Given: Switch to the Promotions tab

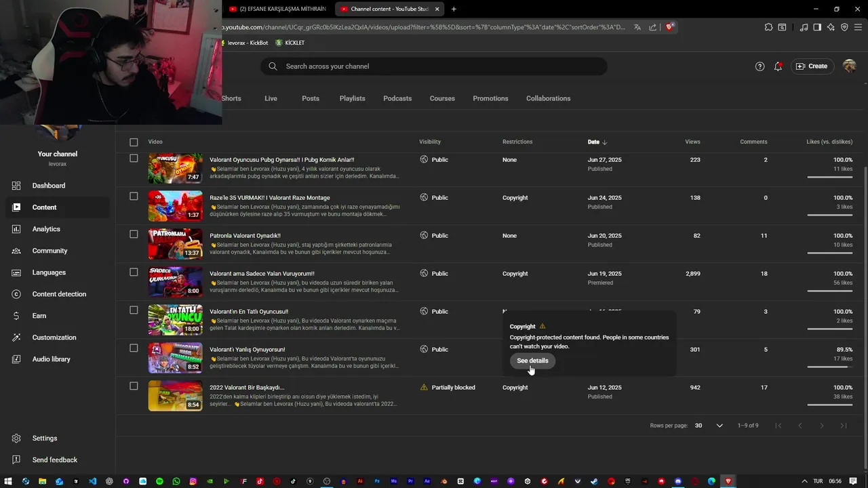Looking at the screenshot, I should click(x=490, y=98).
